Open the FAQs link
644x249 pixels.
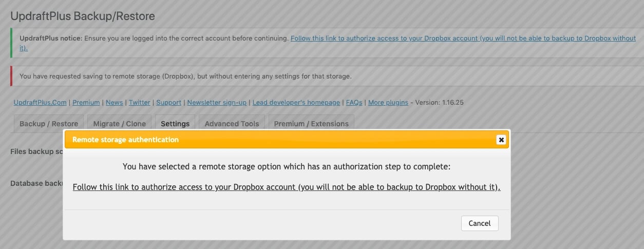click(x=354, y=102)
